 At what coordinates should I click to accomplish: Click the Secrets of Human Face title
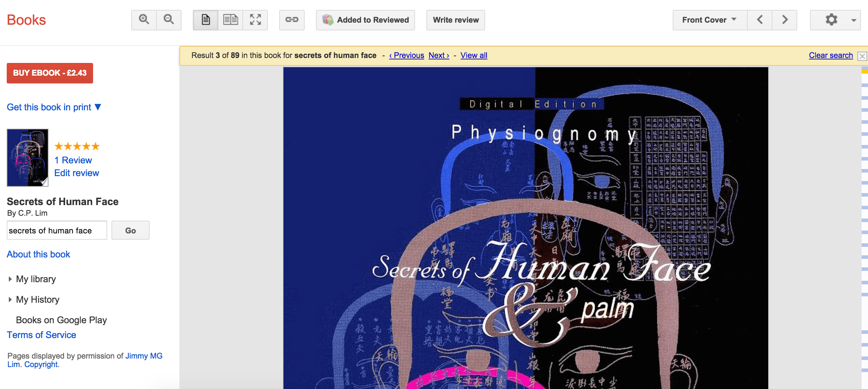point(63,202)
